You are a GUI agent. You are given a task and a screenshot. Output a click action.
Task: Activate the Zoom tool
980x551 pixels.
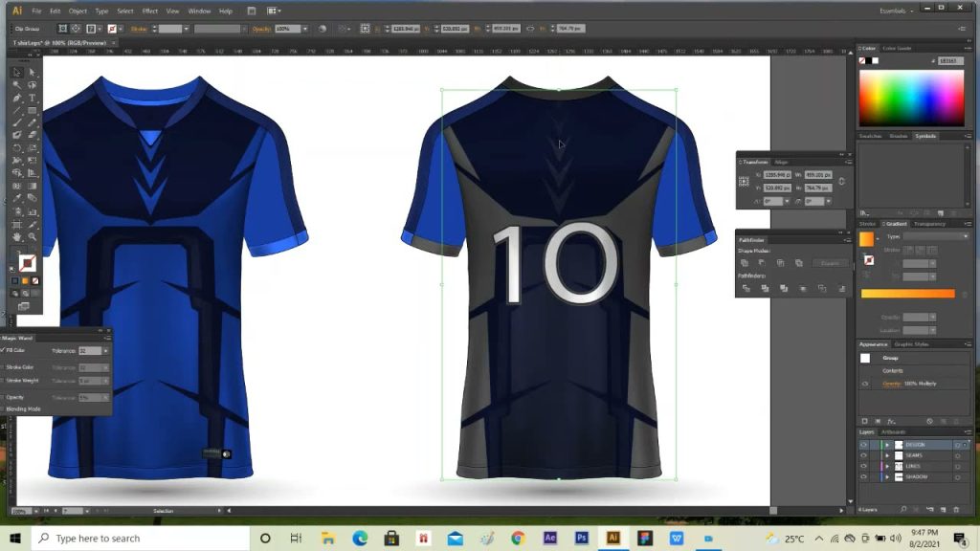point(32,237)
